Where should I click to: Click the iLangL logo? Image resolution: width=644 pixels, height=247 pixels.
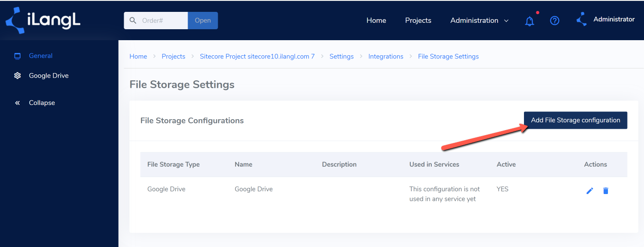coord(43,21)
